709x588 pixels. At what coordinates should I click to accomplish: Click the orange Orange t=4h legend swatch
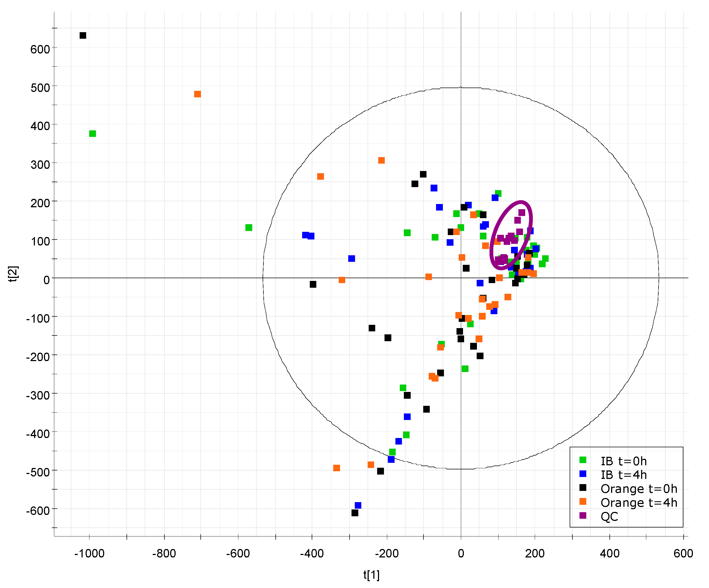coord(583,501)
